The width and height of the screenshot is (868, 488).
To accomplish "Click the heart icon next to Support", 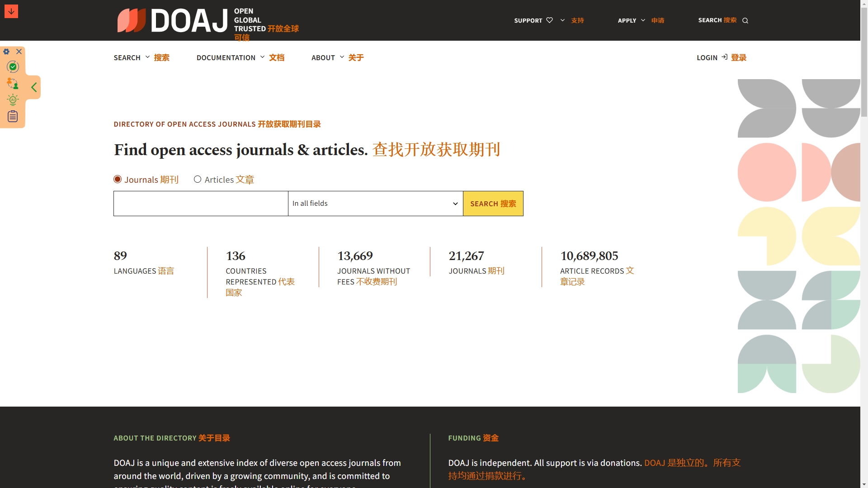I will click(x=549, y=20).
